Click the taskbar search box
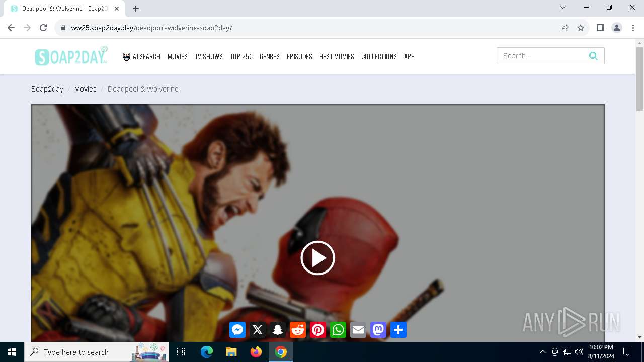 click(97, 352)
